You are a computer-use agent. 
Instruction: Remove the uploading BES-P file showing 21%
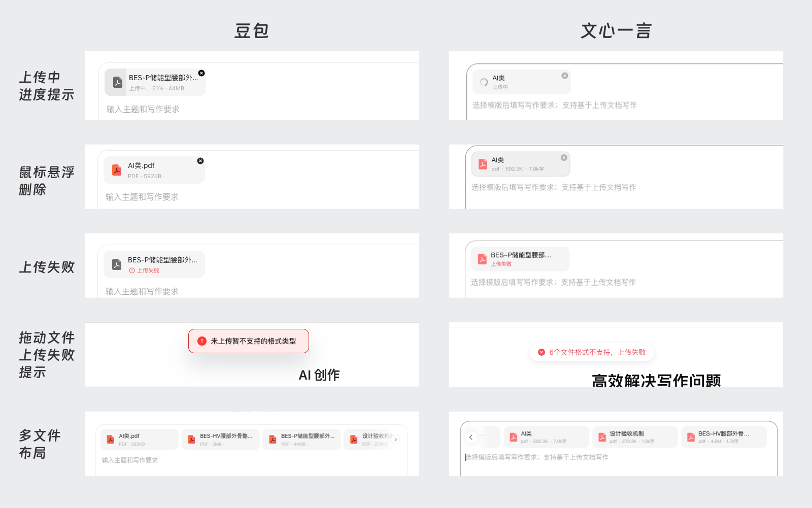pos(201,73)
